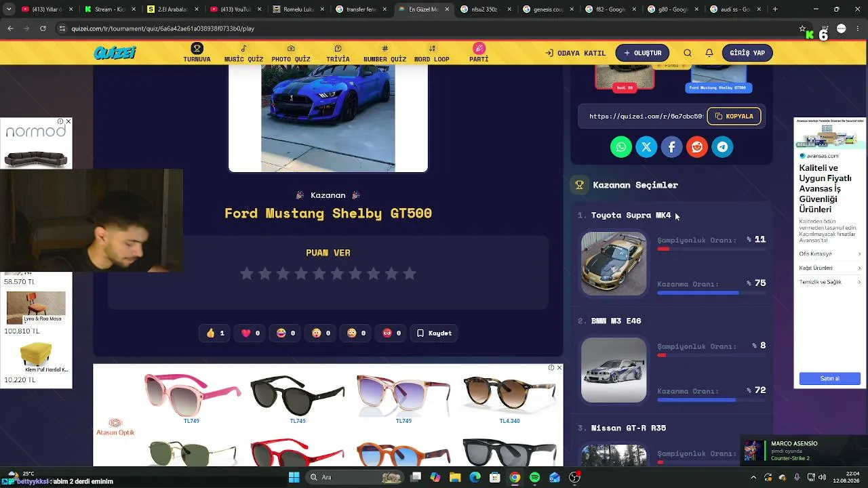Open the Music Quiz section
Viewport: 868px width, 488px height.
(243, 53)
